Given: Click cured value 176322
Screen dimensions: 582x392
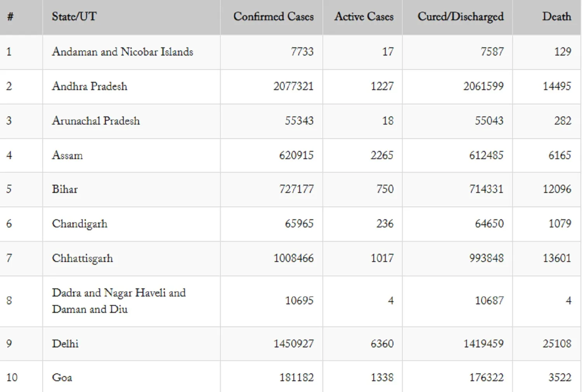Looking at the screenshot, I should [487, 378].
